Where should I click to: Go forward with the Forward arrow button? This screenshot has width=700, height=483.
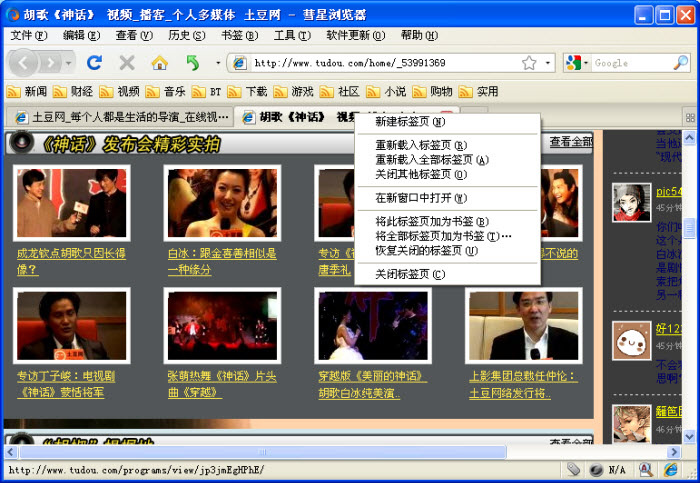point(52,63)
